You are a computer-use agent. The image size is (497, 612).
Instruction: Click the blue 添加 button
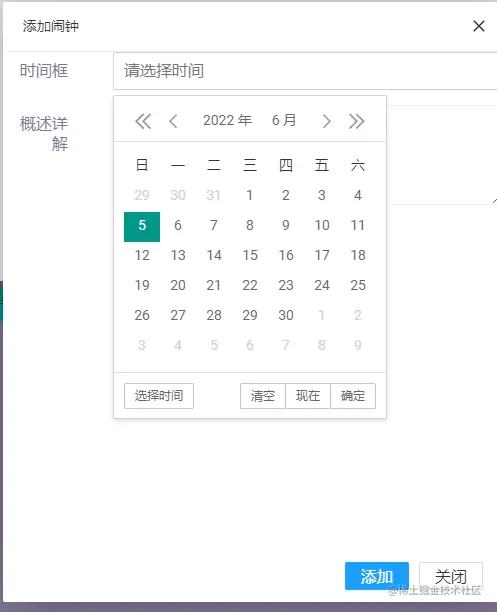377,576
